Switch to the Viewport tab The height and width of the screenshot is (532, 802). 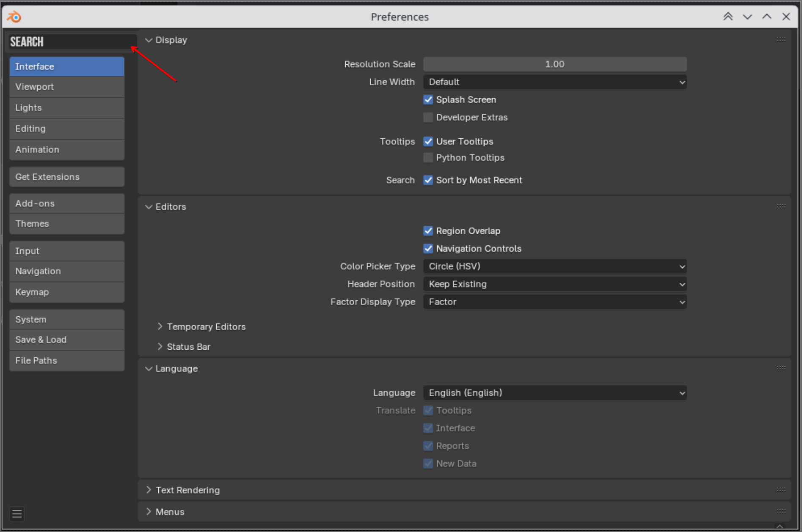(67, 87)
